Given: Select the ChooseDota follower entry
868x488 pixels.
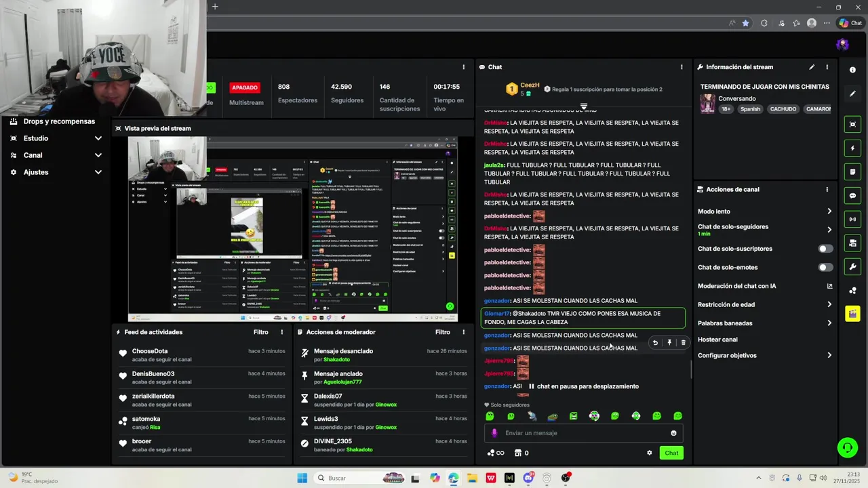Looking at the screenshot, I should (201, 355).
